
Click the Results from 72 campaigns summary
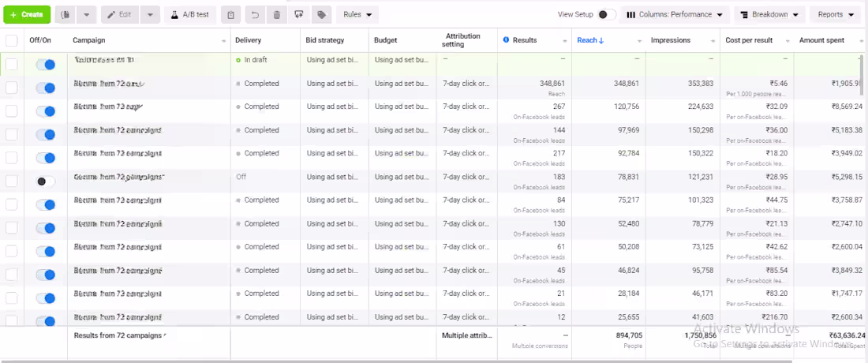click(118, 335)
